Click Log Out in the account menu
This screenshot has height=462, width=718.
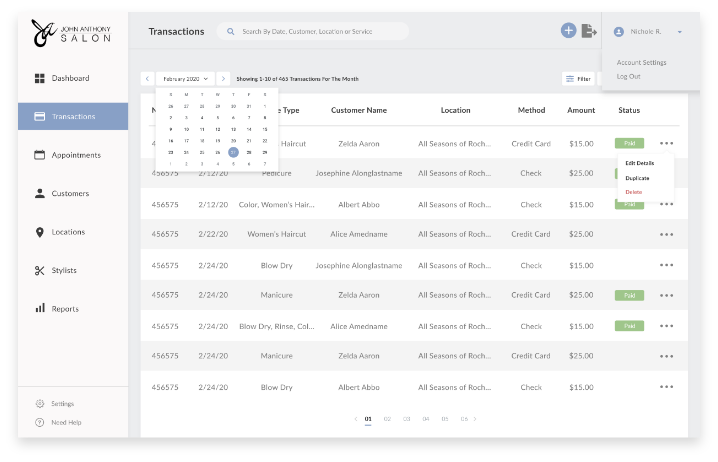[628, 76]
